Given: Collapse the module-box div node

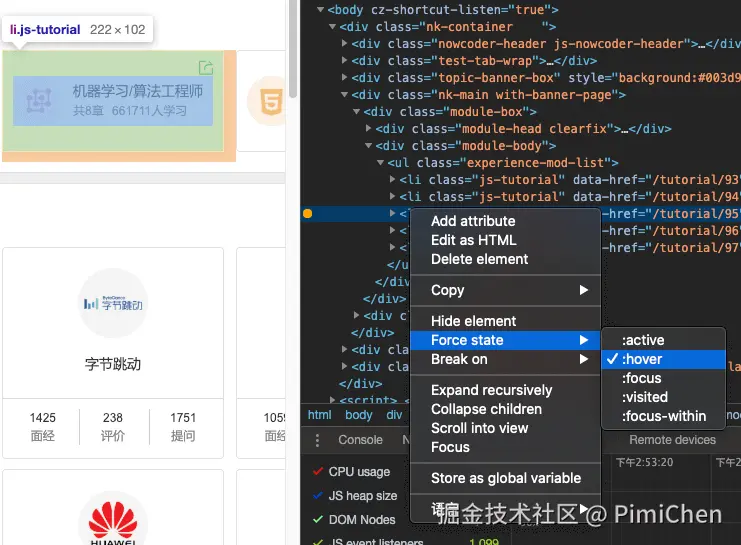Looking at the screenshot, I should pos(356,112).
